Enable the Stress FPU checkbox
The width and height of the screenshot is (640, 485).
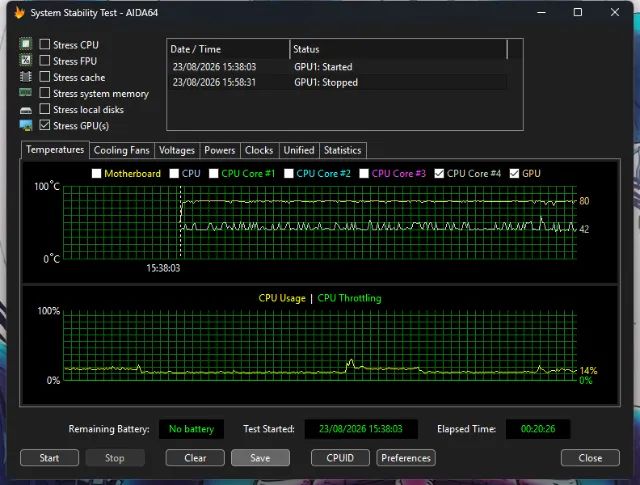click(x=44, y=60)
